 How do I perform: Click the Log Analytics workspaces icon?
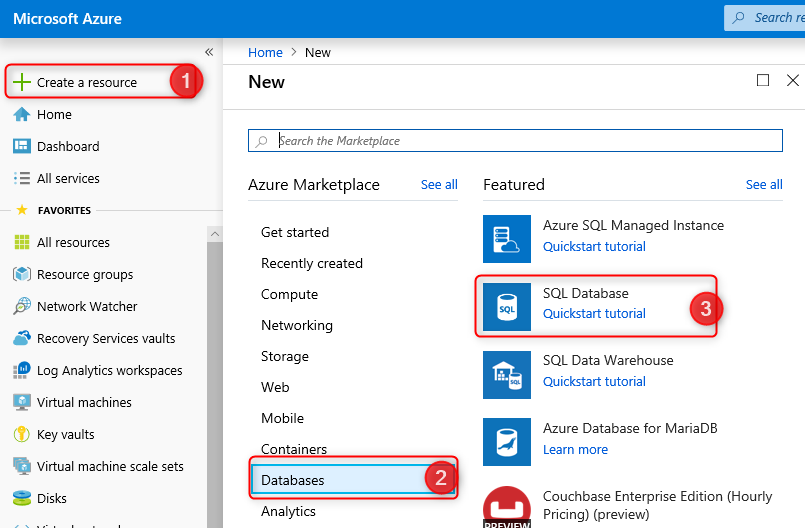click(22, 370)
